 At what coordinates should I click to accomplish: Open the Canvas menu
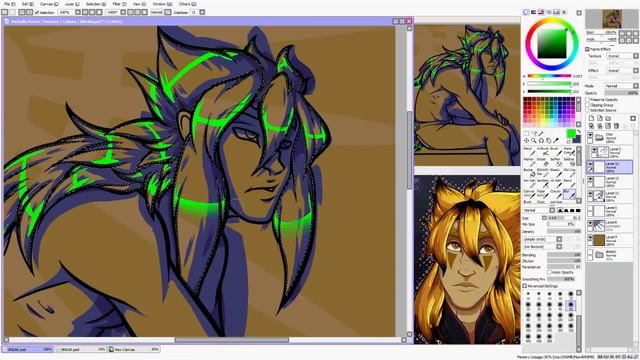click(49, 4)
